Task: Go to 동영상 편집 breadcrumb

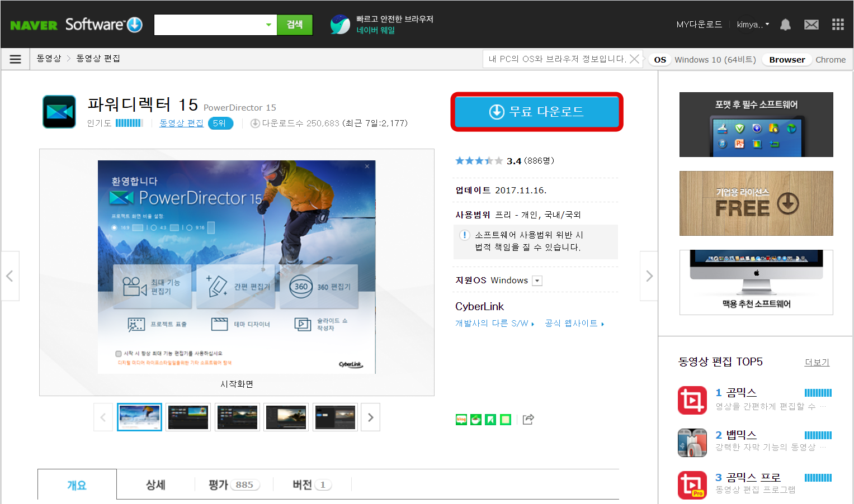Action: (98, 59)
